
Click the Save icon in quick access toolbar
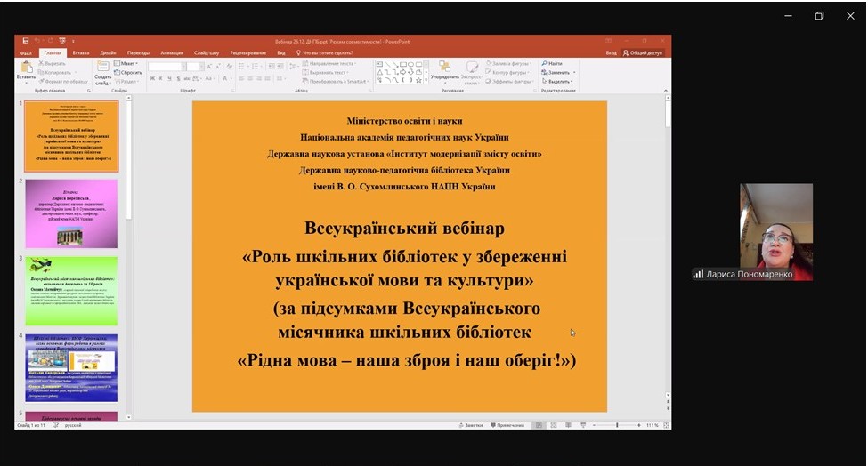click(x=25, y=41)
